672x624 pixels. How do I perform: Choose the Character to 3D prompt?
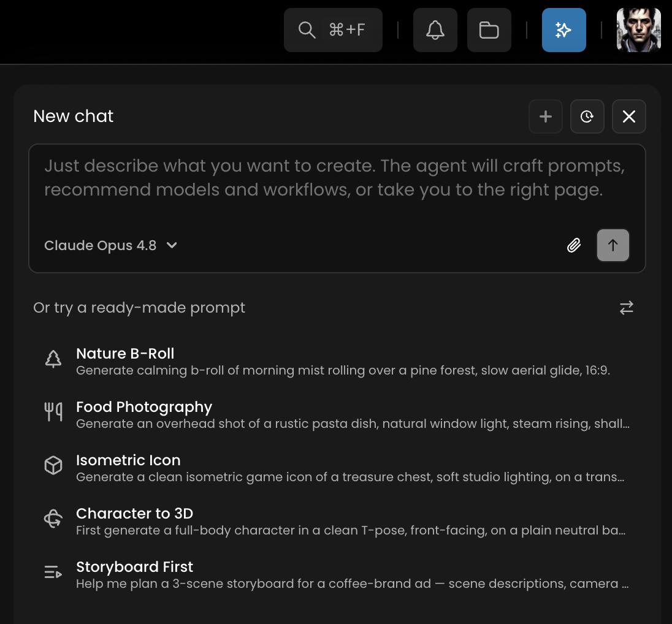click(x=337, y=521)
